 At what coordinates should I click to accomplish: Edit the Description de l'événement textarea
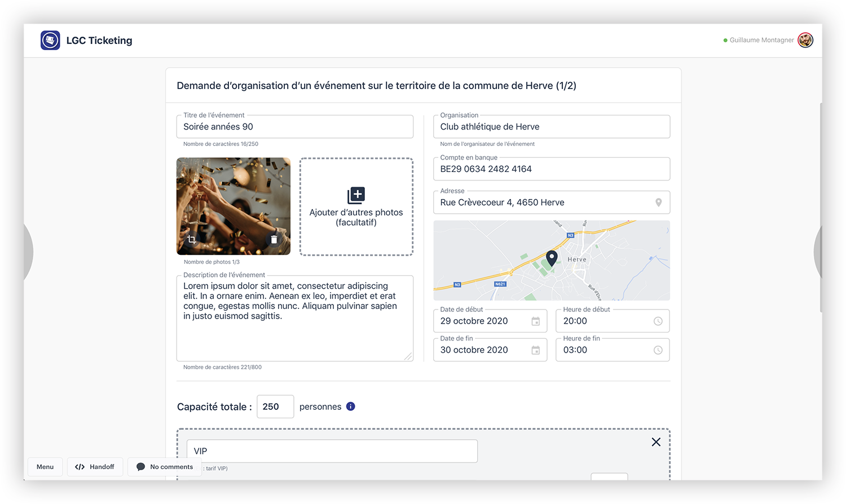point(295,319)
